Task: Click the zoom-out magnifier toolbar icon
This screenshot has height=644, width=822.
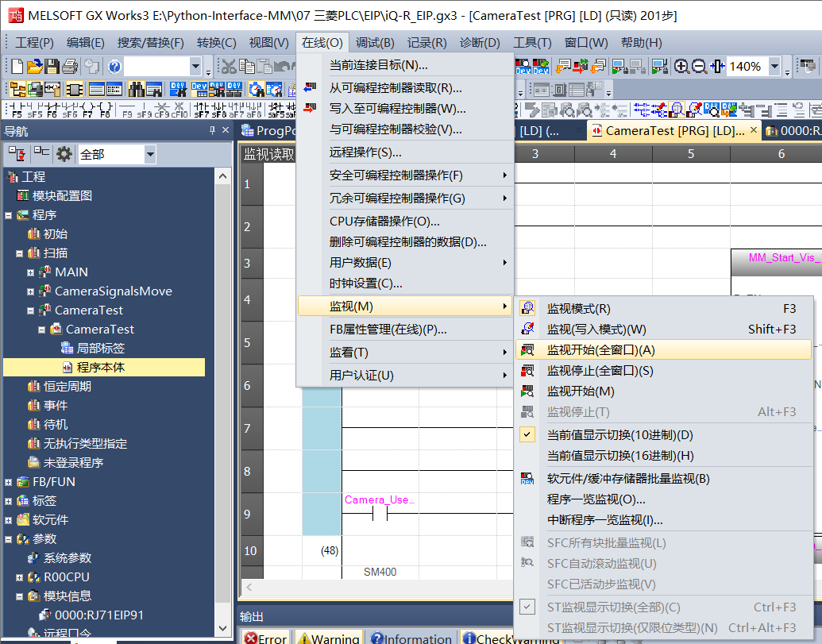Action: 697,66
